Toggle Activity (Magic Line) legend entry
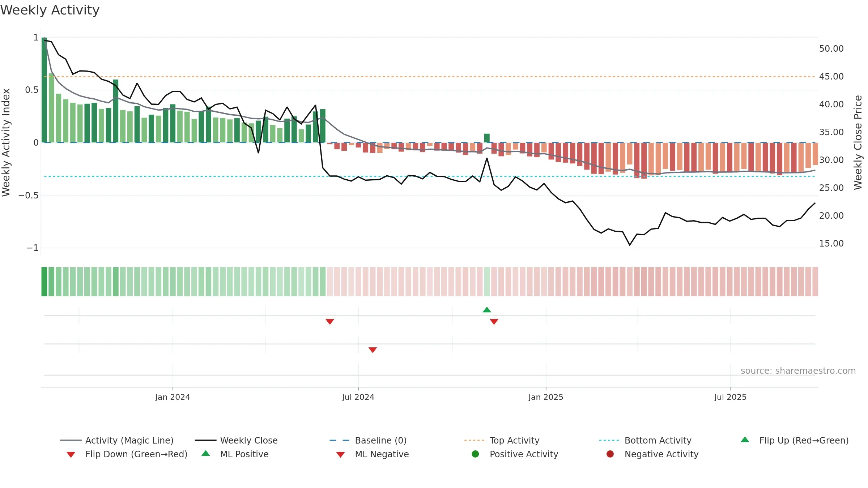The image size is (868, 488). (117, 440)
